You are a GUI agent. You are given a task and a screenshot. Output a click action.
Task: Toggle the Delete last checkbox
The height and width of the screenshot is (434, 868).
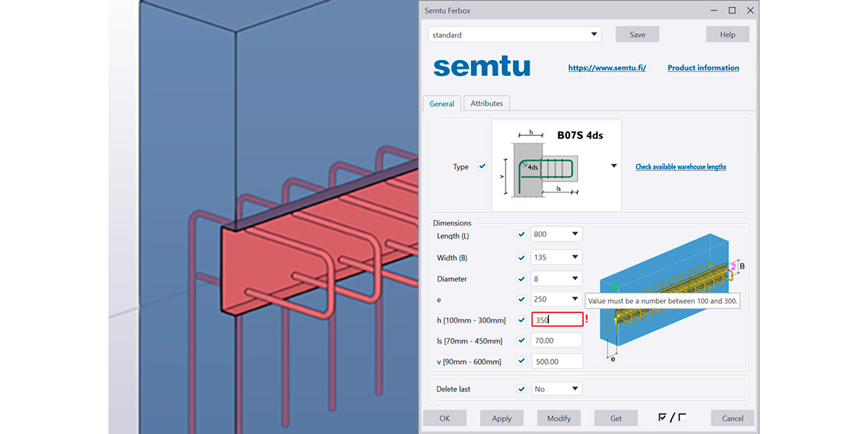pyautogui.click(x=522, y=388)
